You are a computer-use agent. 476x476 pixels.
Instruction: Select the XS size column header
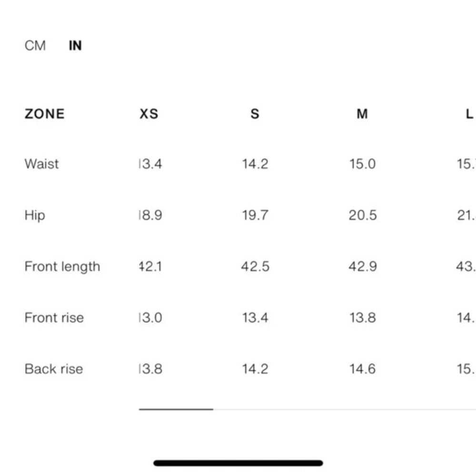pos(149,114)
